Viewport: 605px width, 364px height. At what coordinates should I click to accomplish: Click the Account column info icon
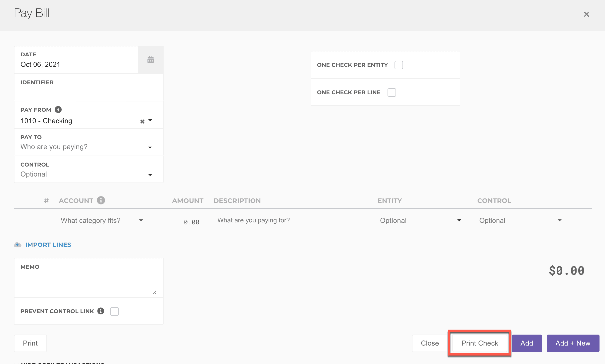(101, 200)
